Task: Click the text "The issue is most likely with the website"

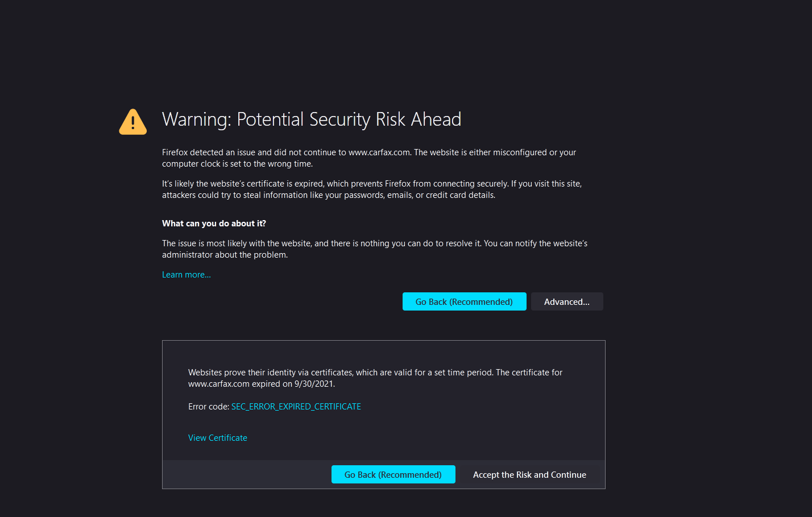Action: tap(237, 243)
